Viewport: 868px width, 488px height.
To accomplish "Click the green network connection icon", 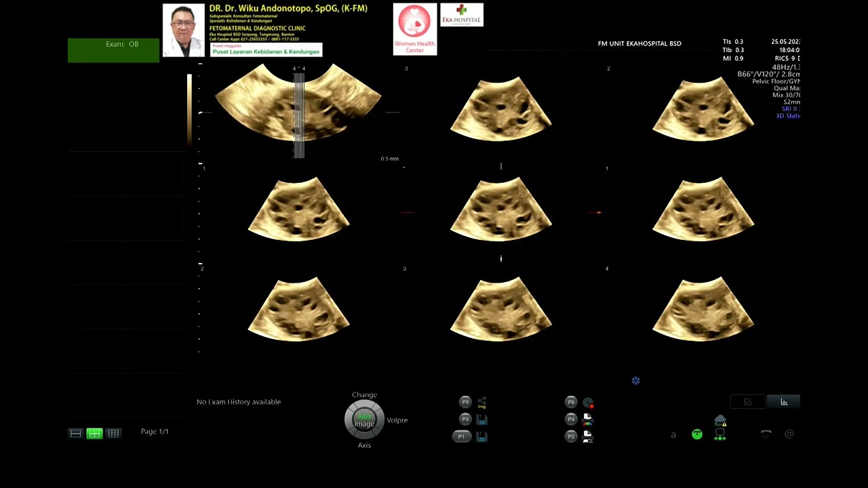I will pyautogui.click(x=720, y=435).
